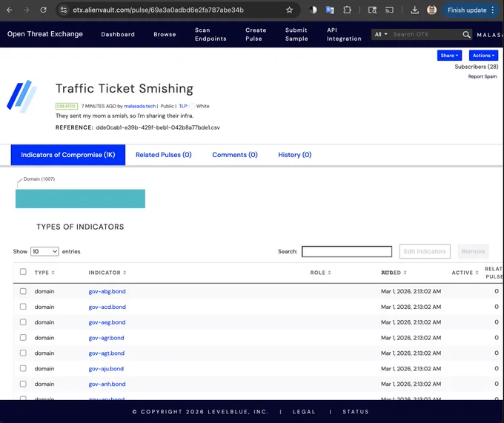Open the browser extensions puzzle icon
Viewport: 504px width, 423px height.
(347, 10)
